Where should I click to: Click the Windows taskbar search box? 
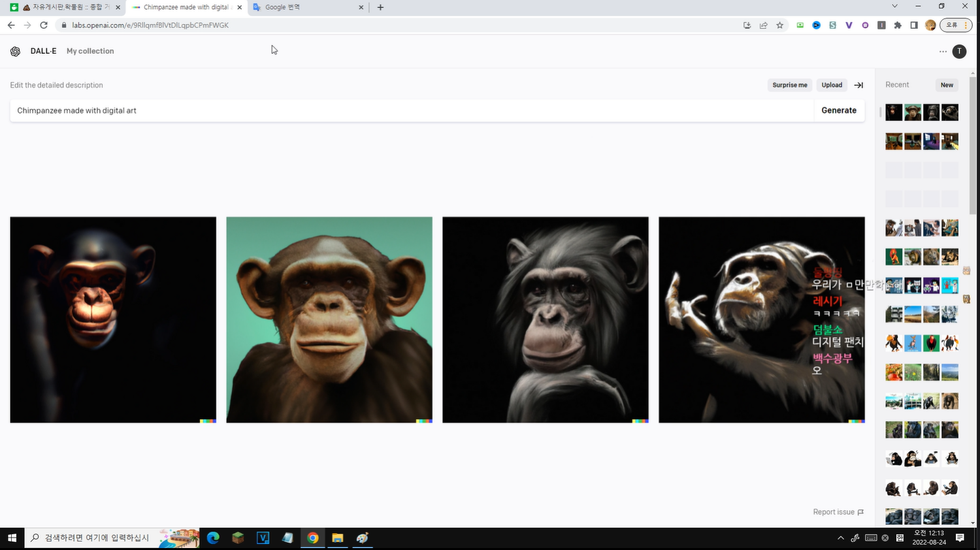click(x=112, y=538)
